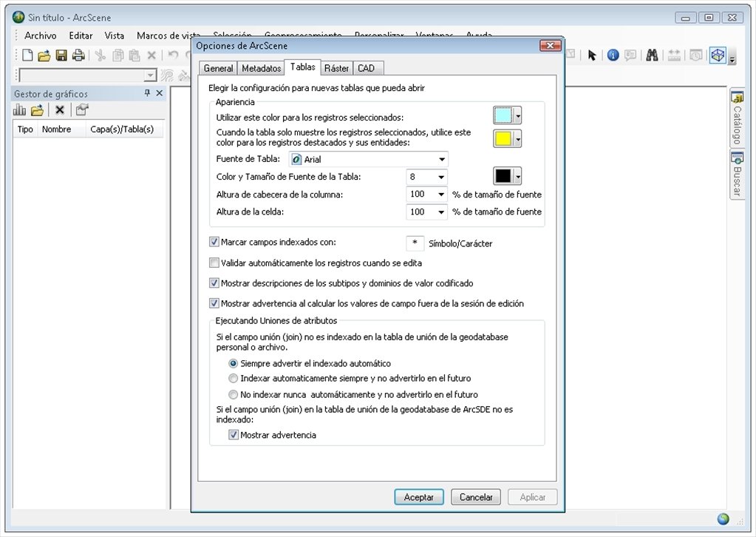The height and width of the screenshot is (537, 756).
Task: Enable Validar automáticamente los registros checkbox
Action: (214, 263)
